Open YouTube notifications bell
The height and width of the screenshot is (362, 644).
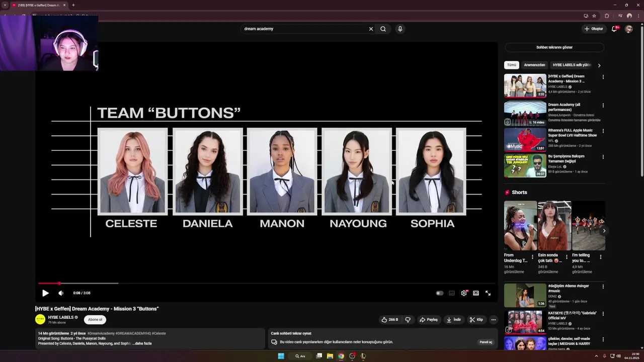click(x=614, y=29)
